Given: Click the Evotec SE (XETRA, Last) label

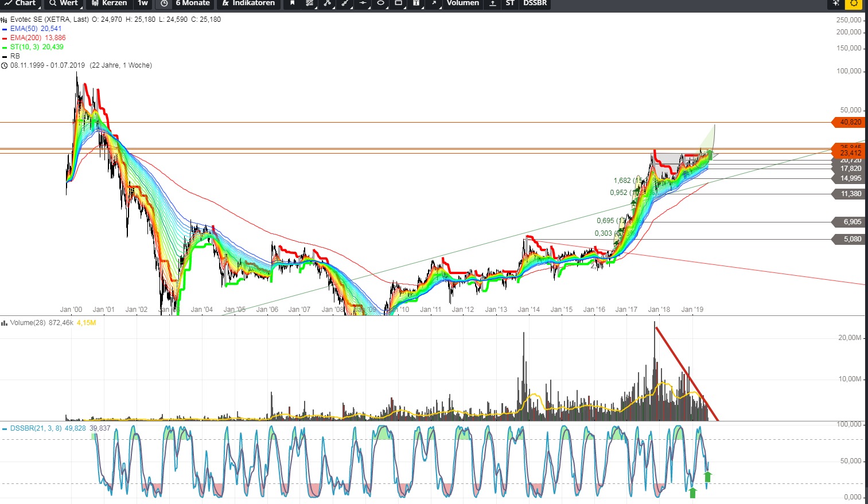Looking at the screenshot, I should [x=49, y=19].
